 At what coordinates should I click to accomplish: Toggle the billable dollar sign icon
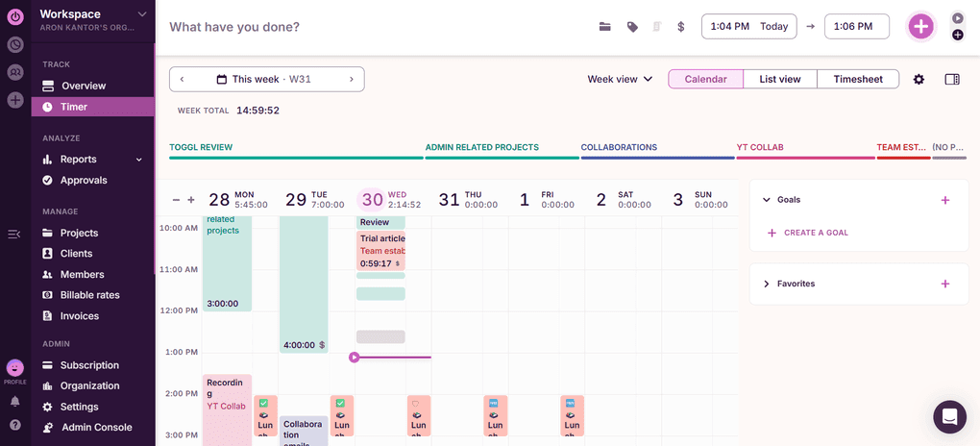pos(681,27)
